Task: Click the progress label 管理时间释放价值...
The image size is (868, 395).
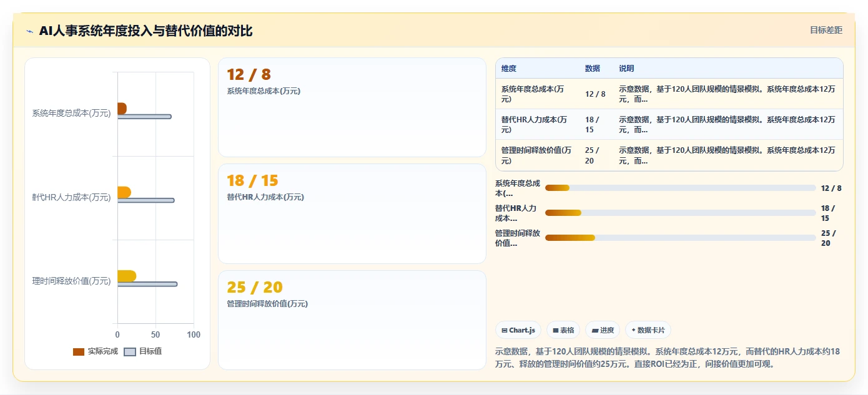Action: click(x=518, y=238)
